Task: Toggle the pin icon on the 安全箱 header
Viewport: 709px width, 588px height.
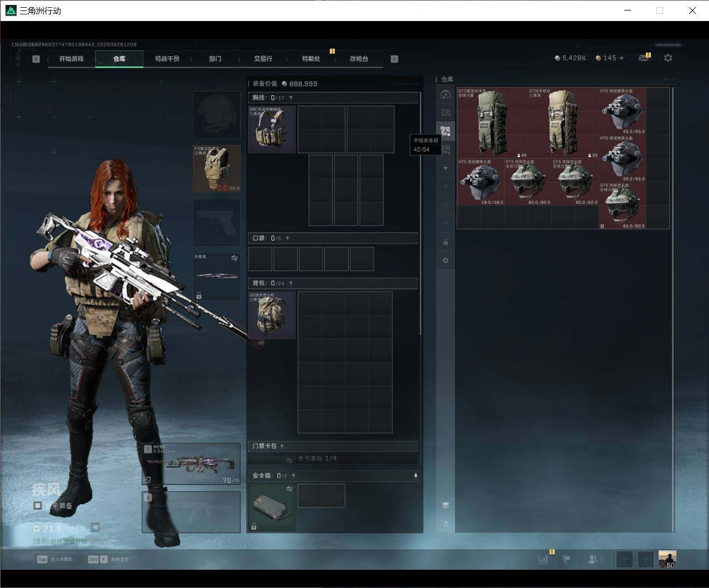Action: tap(415, 476)
